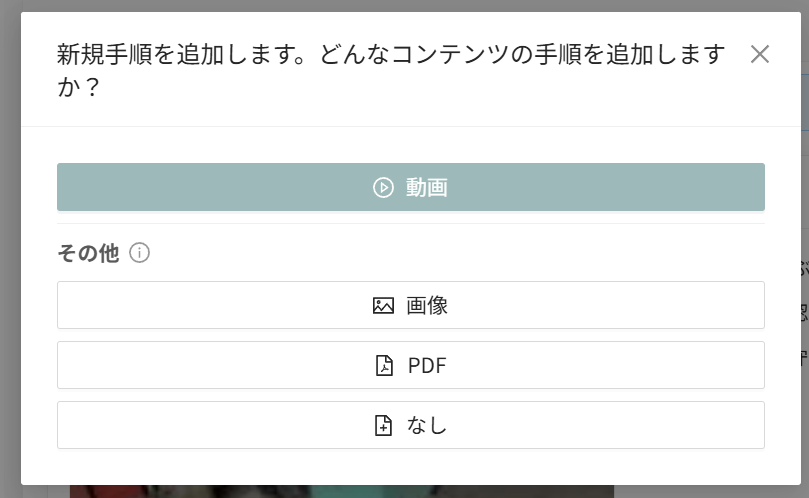The image size is (809, 498).
Task: Click the empty dialog area below なし button
Action: [x=410, y=467]
